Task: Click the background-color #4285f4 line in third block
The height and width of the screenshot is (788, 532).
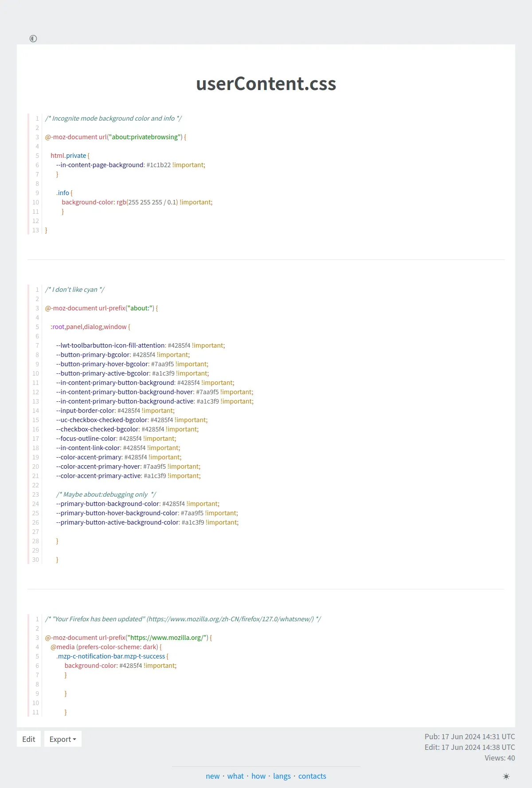Action: click(121, 666)
